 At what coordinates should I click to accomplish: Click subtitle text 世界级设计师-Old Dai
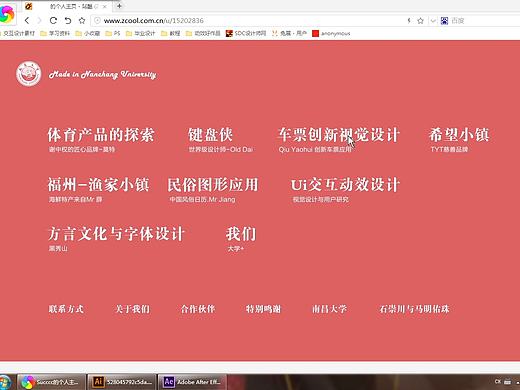pyautogui.click(x=221, y=149)
